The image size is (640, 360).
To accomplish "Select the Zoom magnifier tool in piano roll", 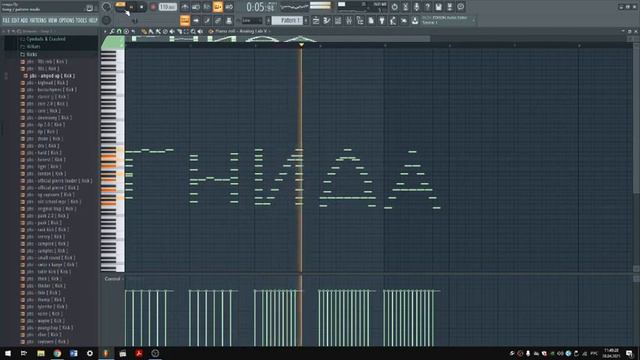I will 193,31.
